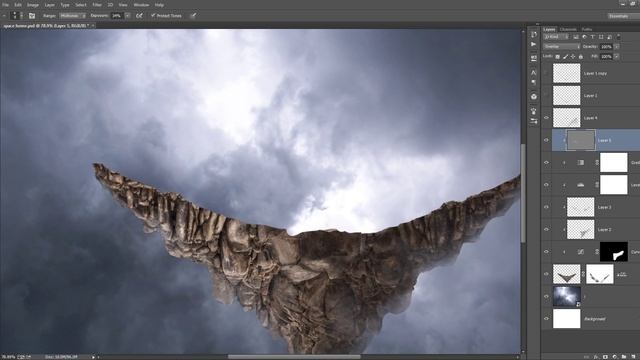Click the tablet pressure icon in options bar
The height and width of the screenshot is (360, 640).
[x=193, y=16]
